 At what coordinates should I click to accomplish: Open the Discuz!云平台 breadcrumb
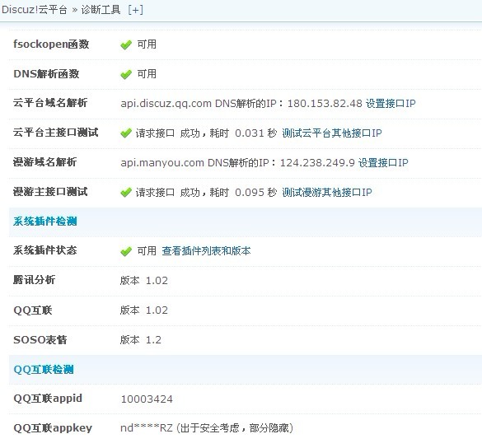click(x=34, y=10)
